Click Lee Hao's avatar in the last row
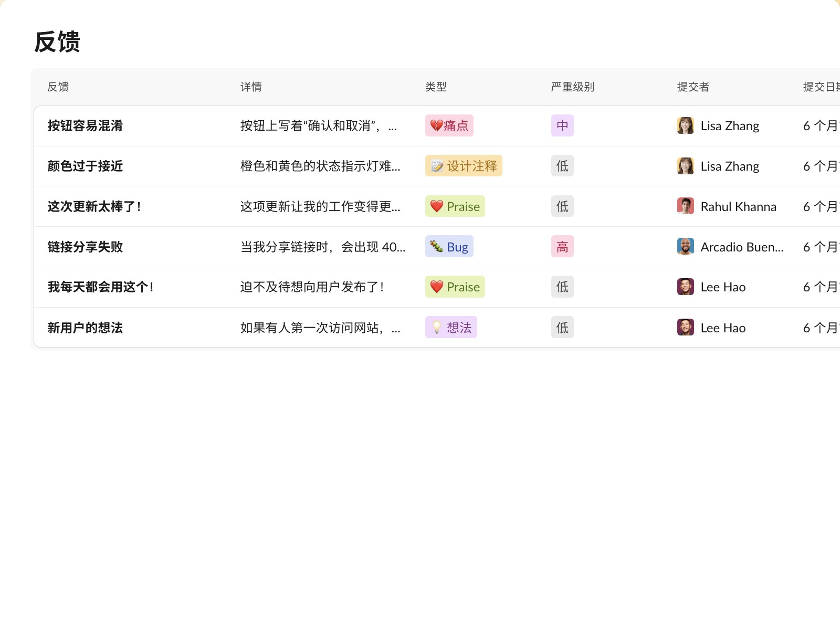Viewport: 840px width, 630px height. coord(685,328)
